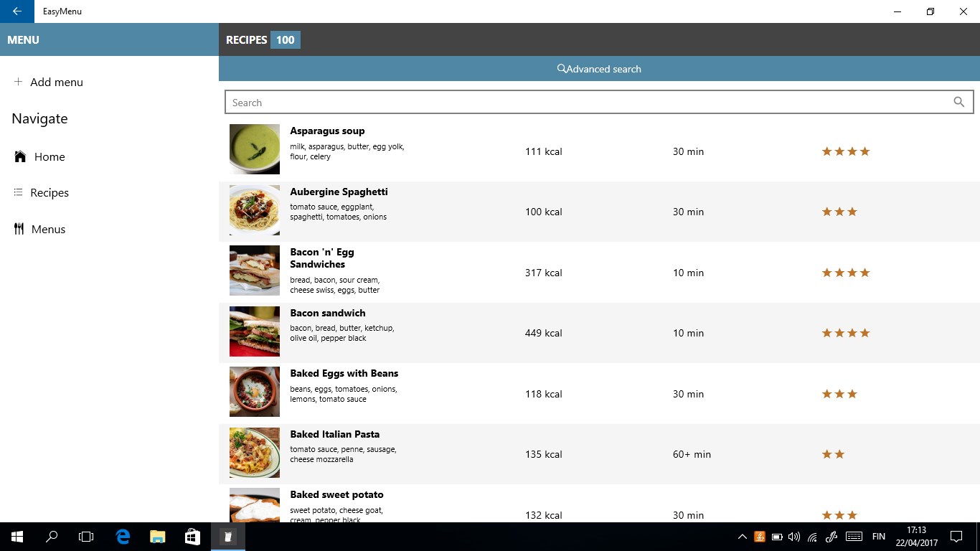Click the Baked Italian Pasta star rating

[833, 454]
